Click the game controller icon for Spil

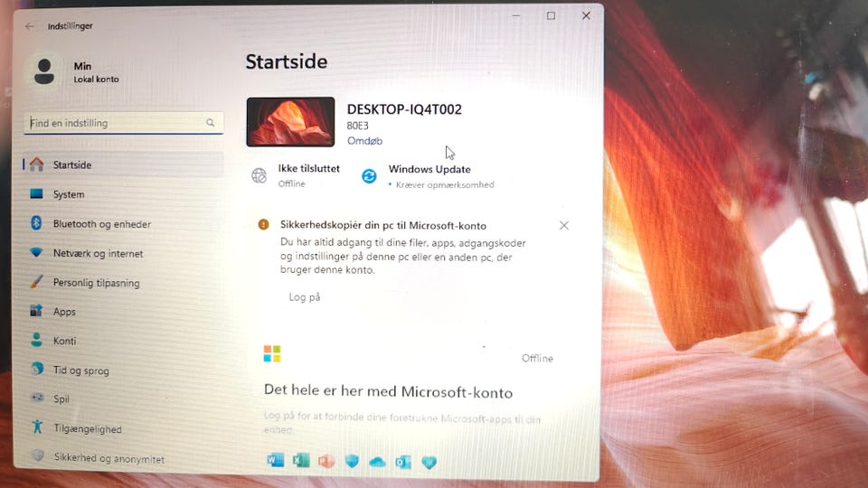[x=37, y=398]
